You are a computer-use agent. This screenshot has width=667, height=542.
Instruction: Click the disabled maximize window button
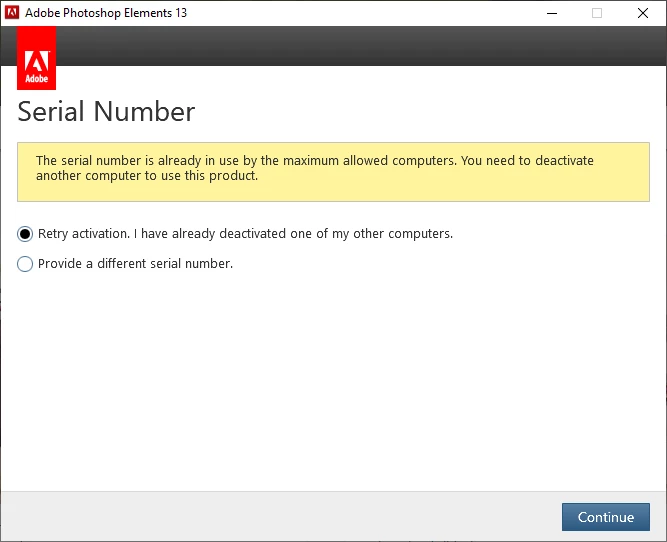coord(597,13)
